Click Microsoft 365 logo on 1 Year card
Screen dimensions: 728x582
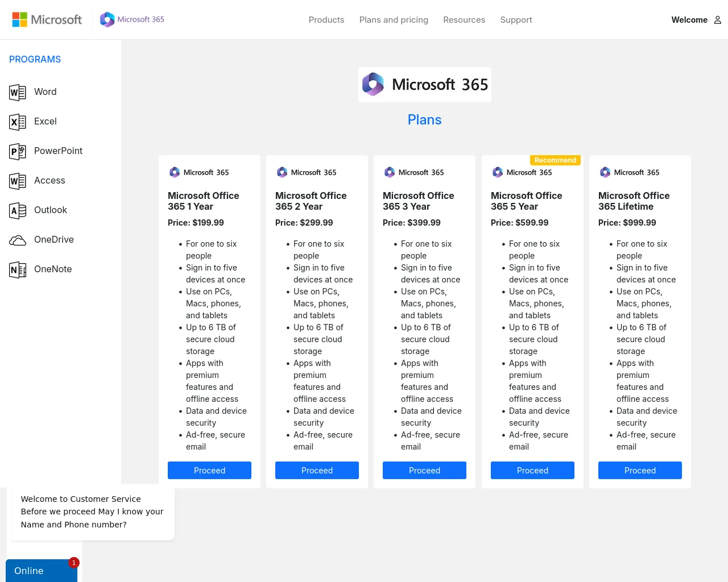click(x=198, y=172)
